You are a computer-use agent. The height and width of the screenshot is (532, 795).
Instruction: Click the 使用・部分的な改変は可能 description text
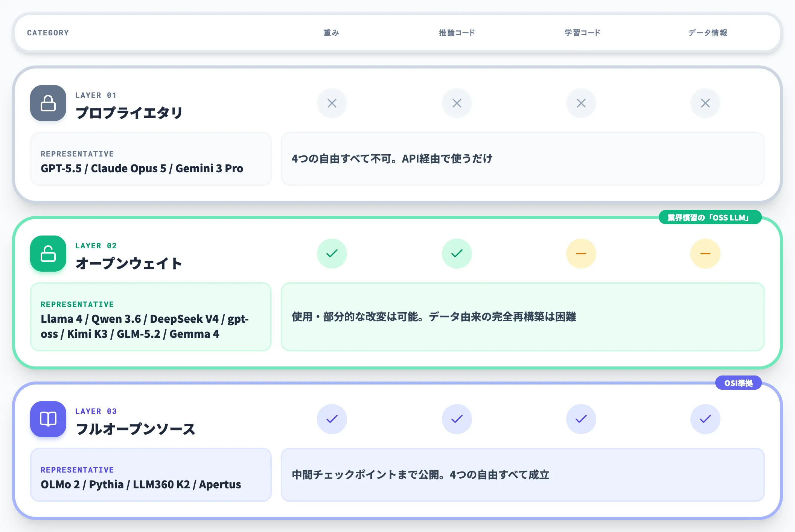(434, 317)
